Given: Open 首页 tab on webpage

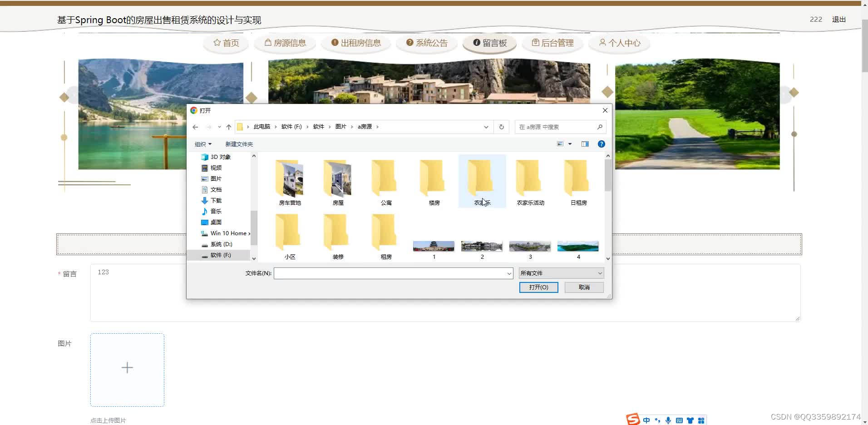Looking at the screenshot, I should 226,43.
